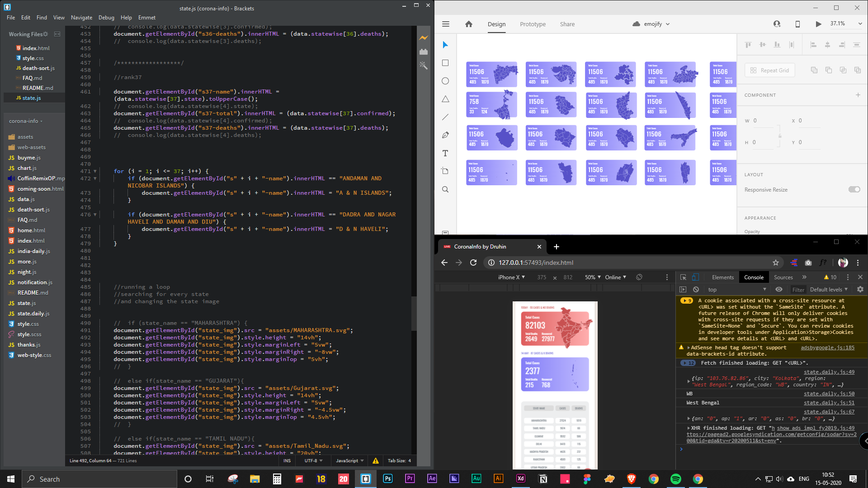Open the state.daily.js:67 source link
Screen dimensions: 868x488
pos(829,412)
